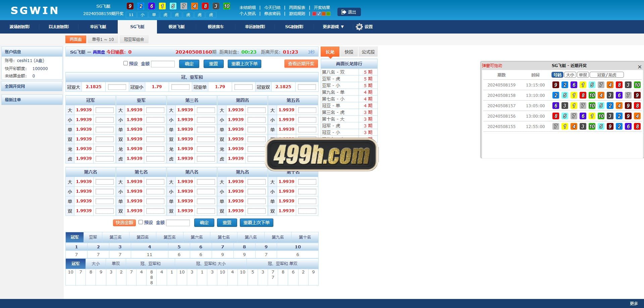Click the orange header result ball 4
644x308 pixels.
tap(195, 6)
